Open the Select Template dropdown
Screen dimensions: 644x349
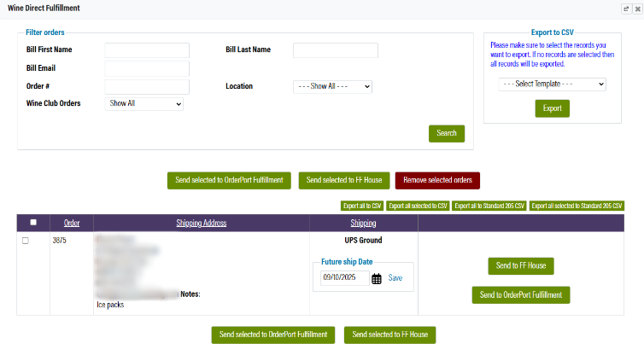tap(552, 84)
